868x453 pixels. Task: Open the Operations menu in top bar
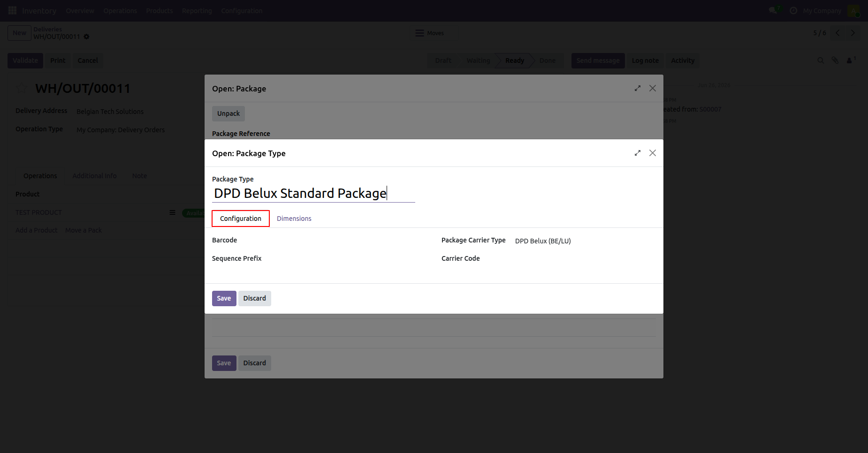point(120,10)
